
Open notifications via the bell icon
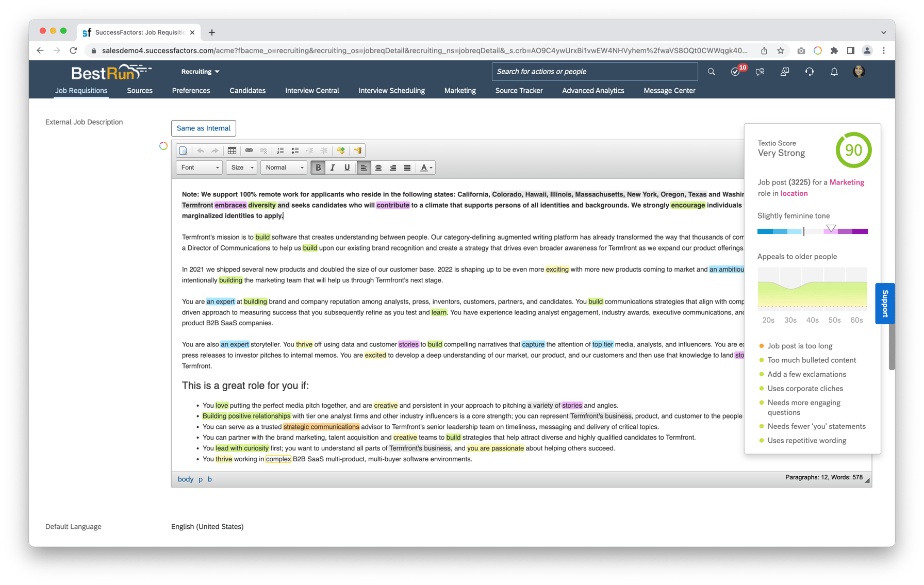click(x=834, y=72)
